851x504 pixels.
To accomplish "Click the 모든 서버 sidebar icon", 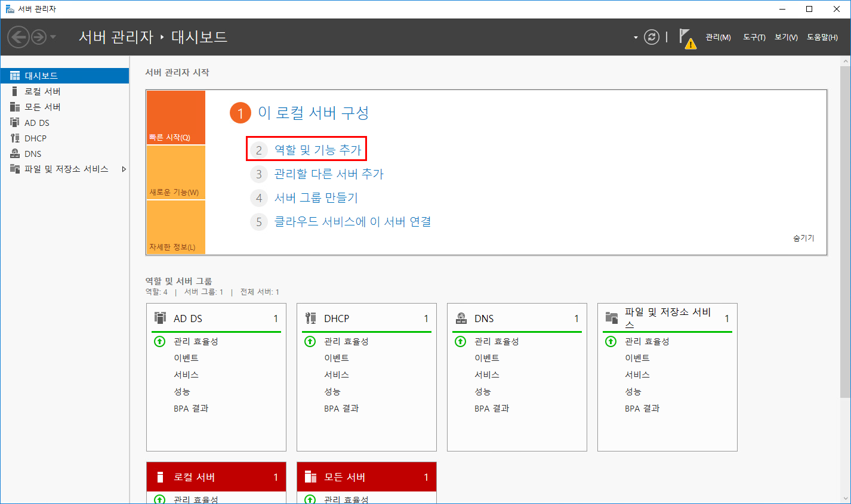I will 15,107.
